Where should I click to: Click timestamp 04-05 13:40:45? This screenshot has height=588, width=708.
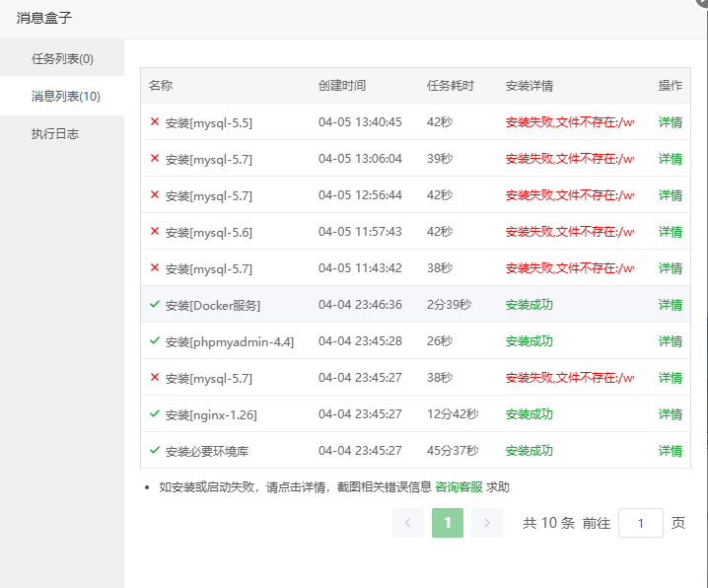[360, 122]
